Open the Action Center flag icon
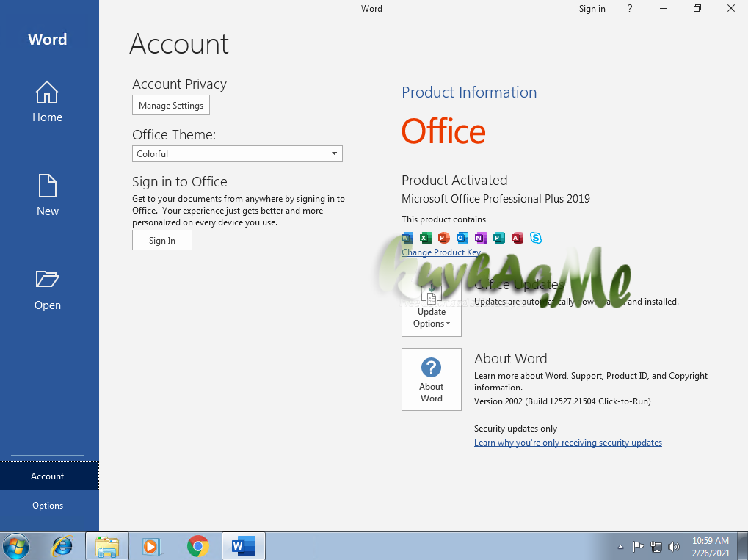Image resolution: width=748 pixels, height=560 pixels. [x=638, y=547]
